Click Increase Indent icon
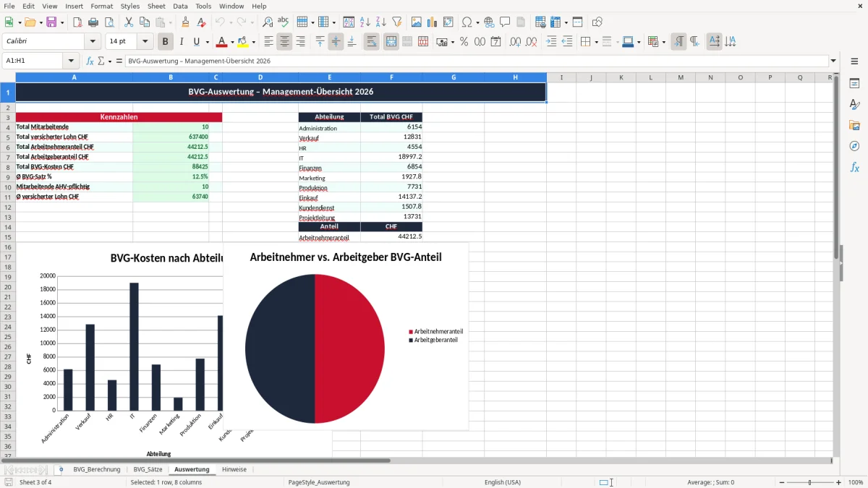The width and height of the screenshot is (868, 488). pyautogui.click(x=551, y=42)
